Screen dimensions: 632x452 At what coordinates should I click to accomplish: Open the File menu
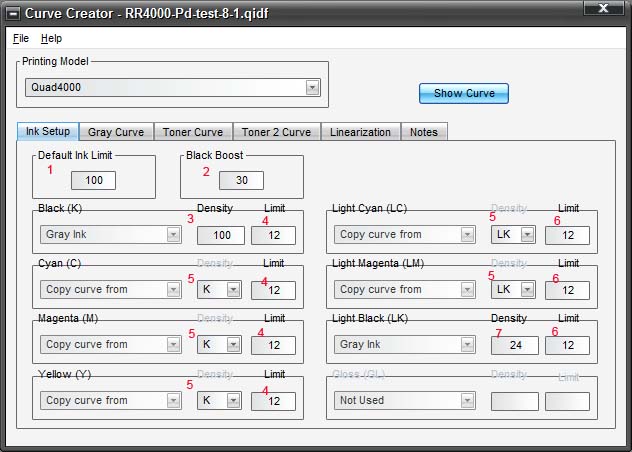21,38
